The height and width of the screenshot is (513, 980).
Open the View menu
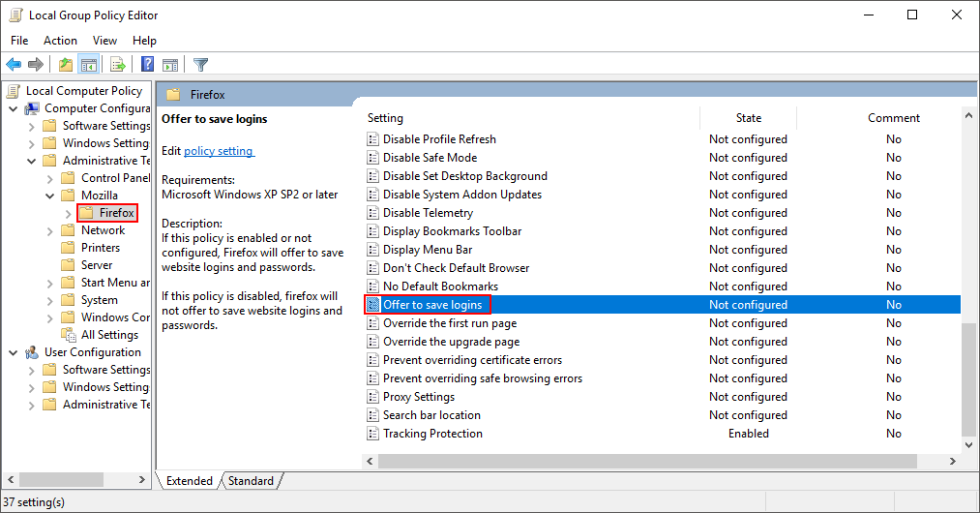(104, 40)
